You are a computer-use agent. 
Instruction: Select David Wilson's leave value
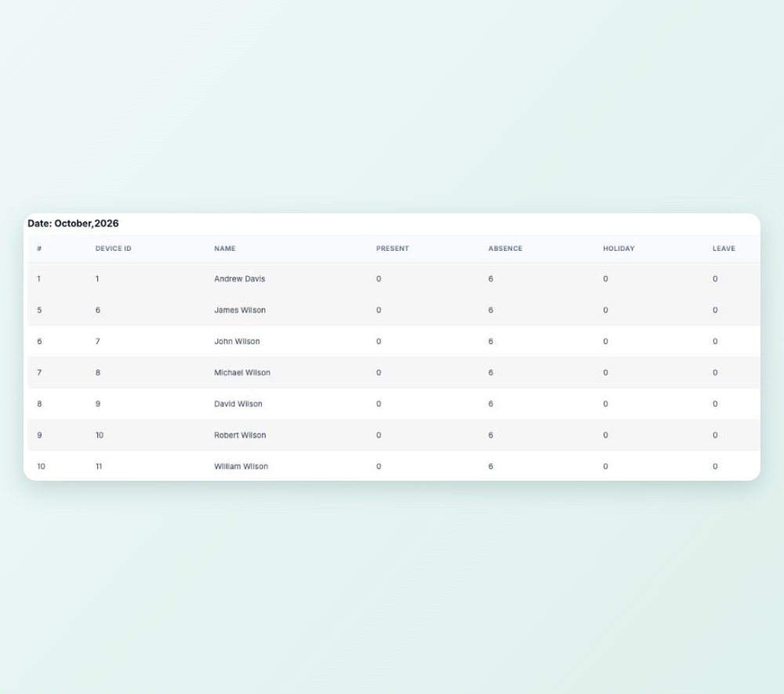point(715,404)
